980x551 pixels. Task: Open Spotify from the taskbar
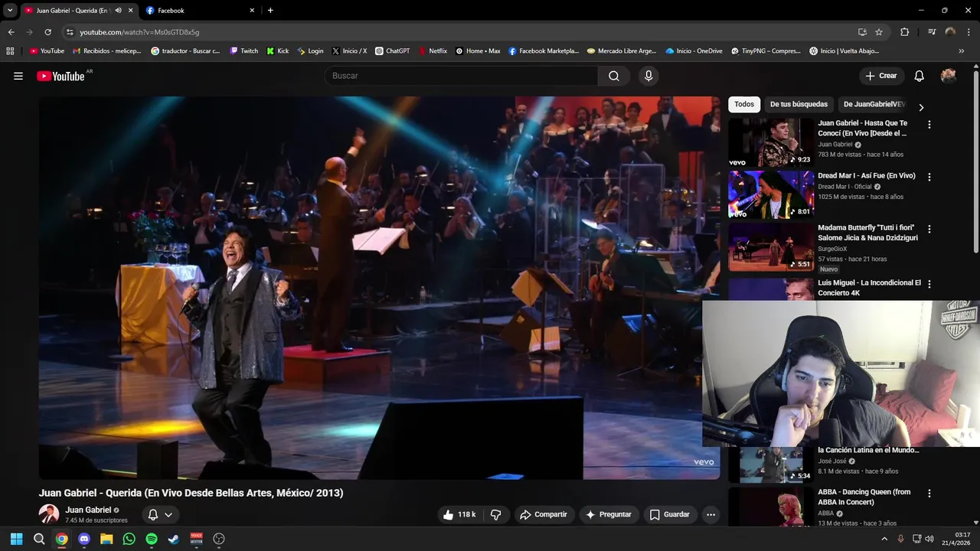(152, 539)
